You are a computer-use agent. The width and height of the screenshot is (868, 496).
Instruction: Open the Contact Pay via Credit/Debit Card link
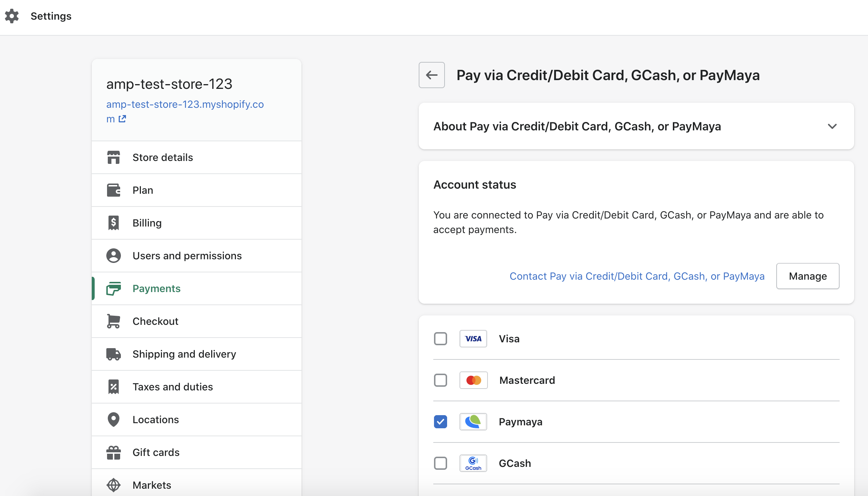(x=637, y=276)
